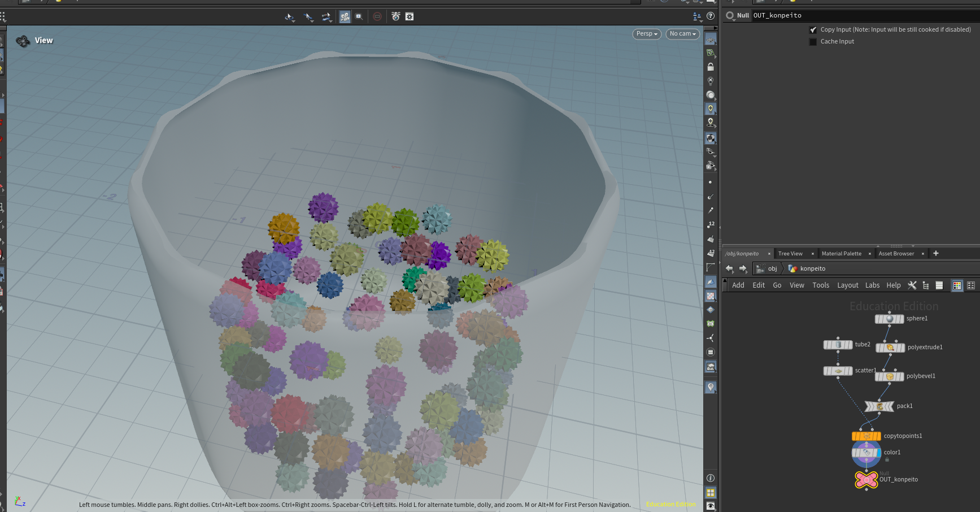980x512 pixels.
Task: Add a new pane tab with plus button
Action: click(x=936, y=253)
